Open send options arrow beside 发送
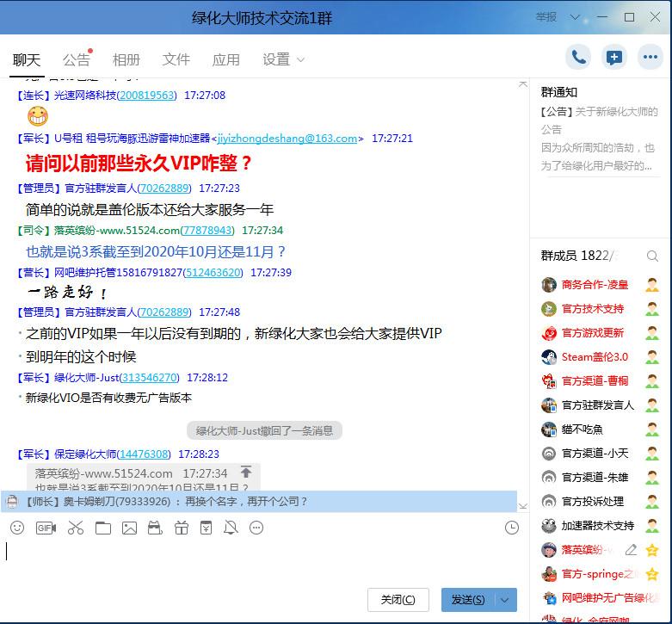This screenshot has width=672, height=624. [x=505, y=600]
